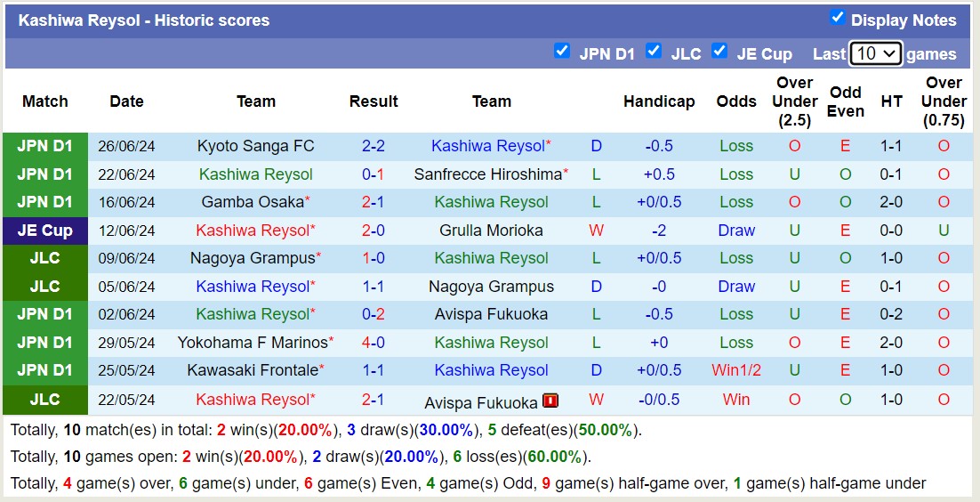Image resolution: width=980 pixels, height=502 pixels.
Task: Select Gamba Osaka team link
Action: [253, 202]
